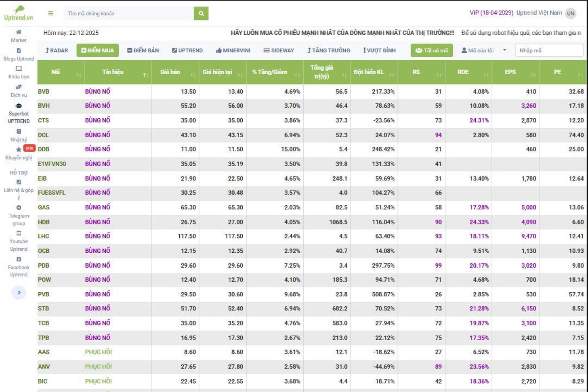Viewport: 588px width, 392px height.
Task: Focus the Tìm mã chứng khoán search box
Action: tap(129, 13)
